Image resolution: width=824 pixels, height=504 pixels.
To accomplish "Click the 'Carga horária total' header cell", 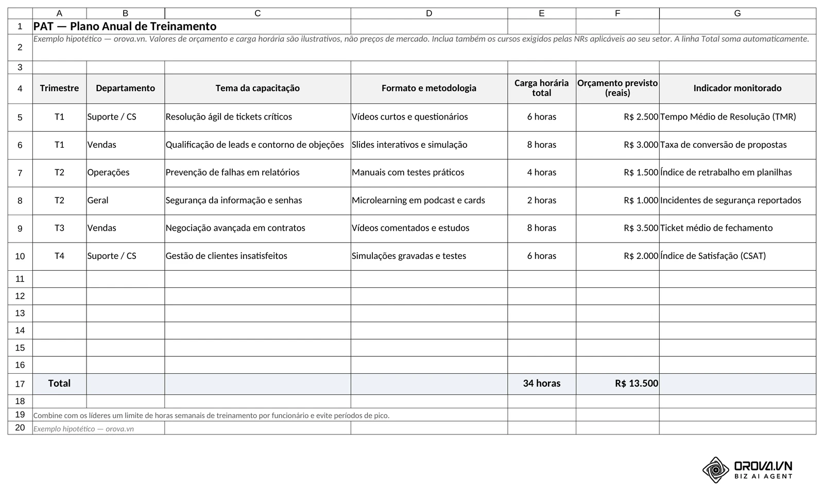I will [x=542, y=89].
